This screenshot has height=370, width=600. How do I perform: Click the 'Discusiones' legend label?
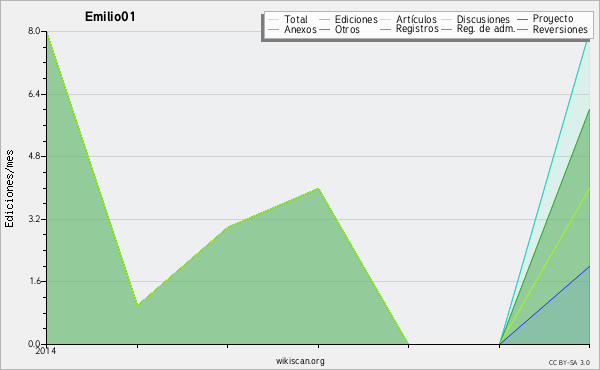click(x=483, y=19)
